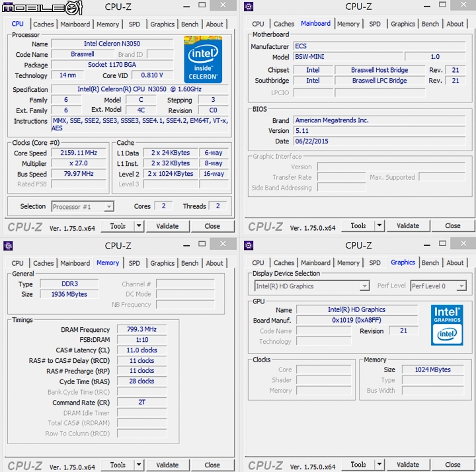Open Memory tab in Graphics window
The height and width of the screenshot is (472, 476).
[x=348, y=263]
